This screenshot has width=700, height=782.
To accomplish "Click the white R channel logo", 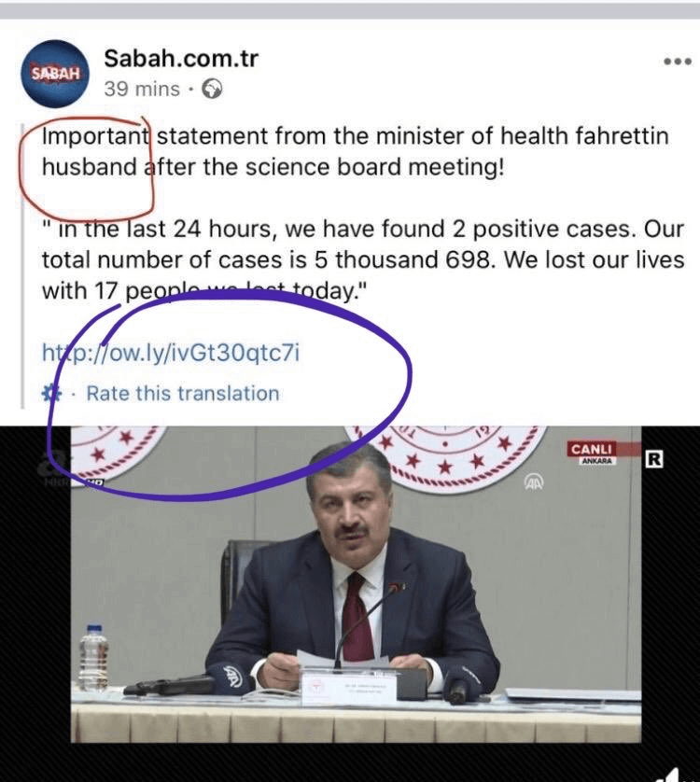I will coord(654,459).
